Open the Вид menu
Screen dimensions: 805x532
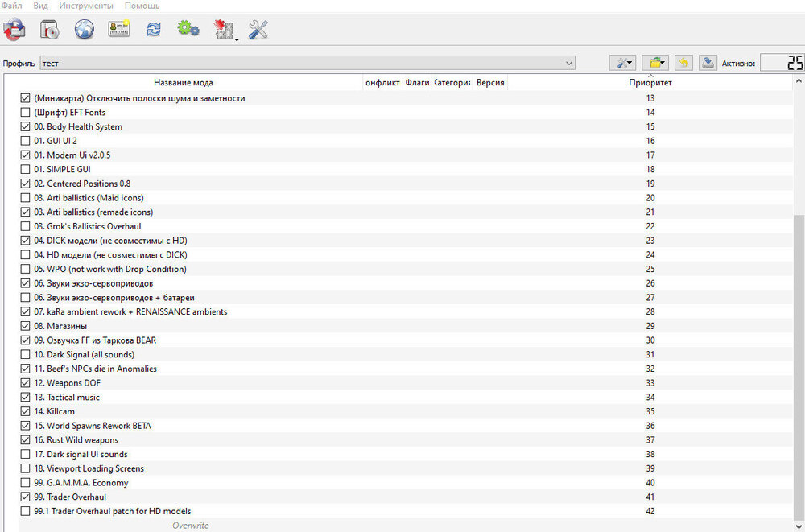[40, 6]
